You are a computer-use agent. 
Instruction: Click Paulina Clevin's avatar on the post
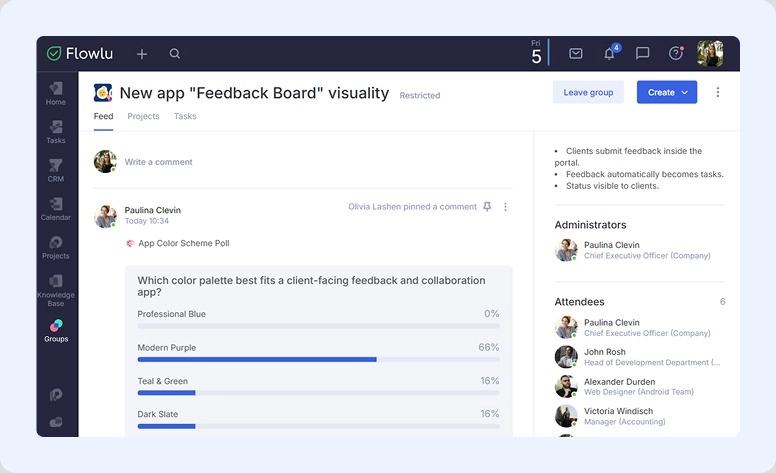coord(105,216)
